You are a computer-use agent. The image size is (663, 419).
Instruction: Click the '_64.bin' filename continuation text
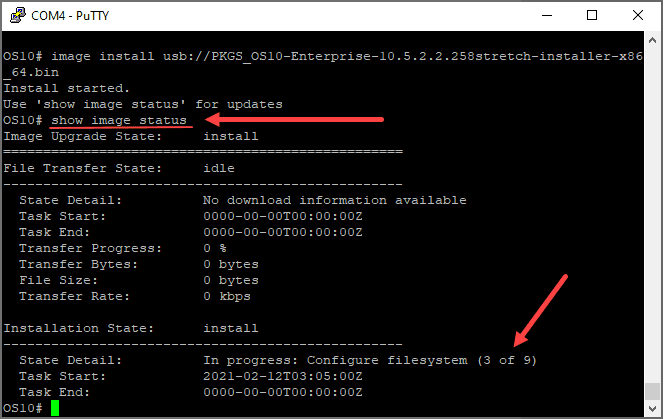(31, 72)
